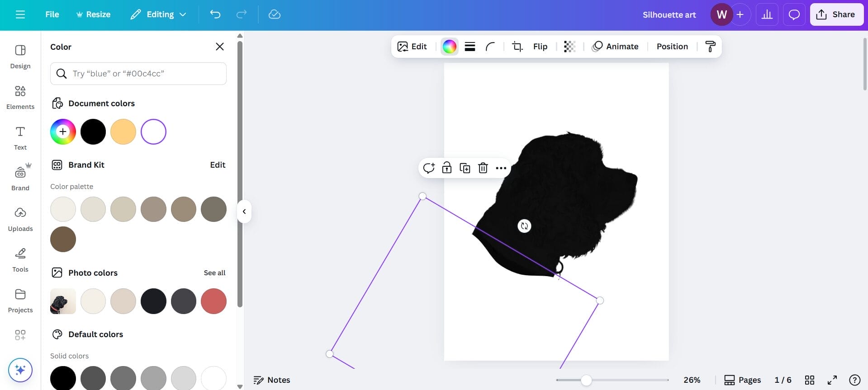The image size is (868, 390).
Task: See all photo colors
Action: click(214, 273)
